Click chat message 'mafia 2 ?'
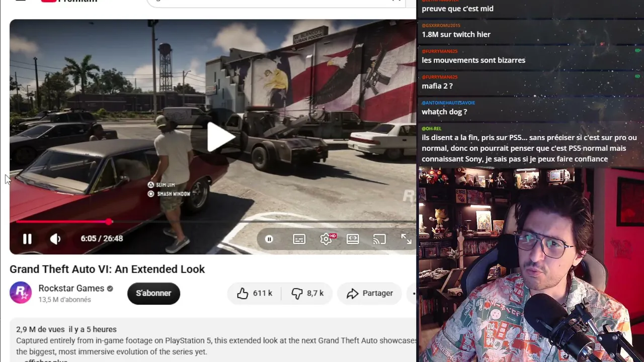This screenshot has height=362, width=644. click(x=437, y=86)
